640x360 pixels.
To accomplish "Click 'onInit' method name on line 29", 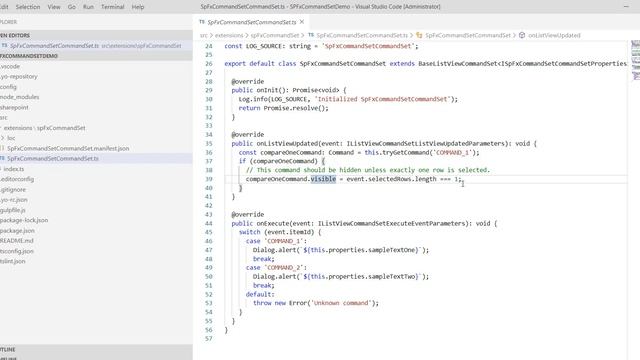I will point(267,90).
